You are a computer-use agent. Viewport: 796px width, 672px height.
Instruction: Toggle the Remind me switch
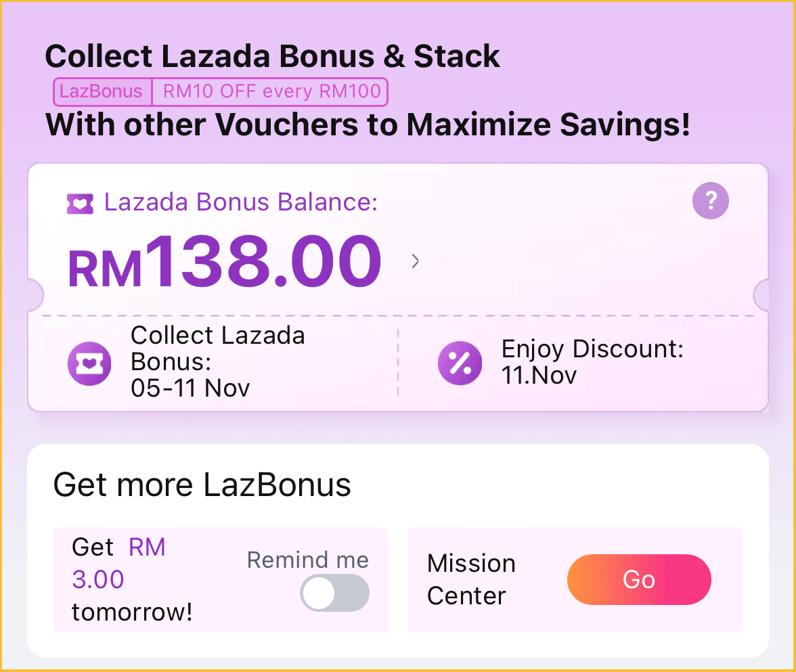click(x=335, y=593)
